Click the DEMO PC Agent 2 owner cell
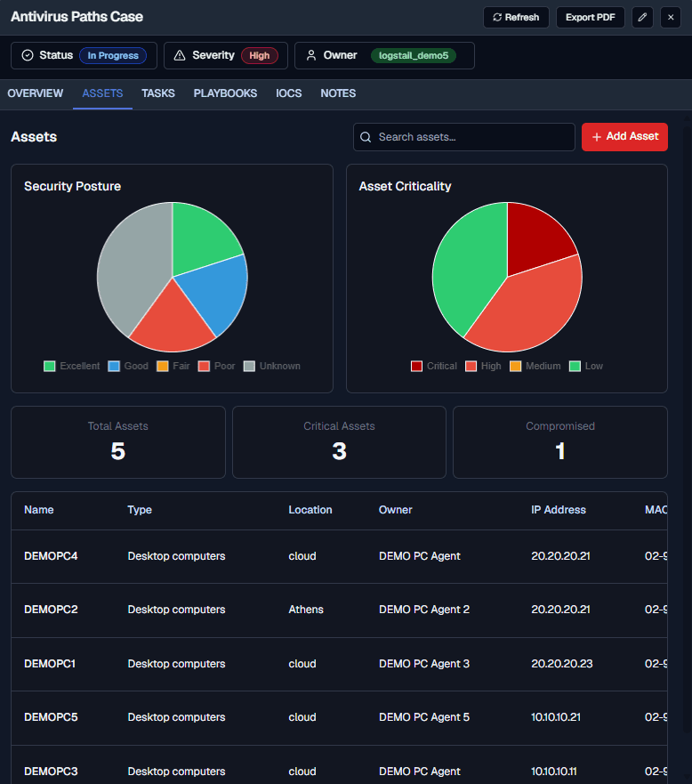692x784 pixels. 424,610
